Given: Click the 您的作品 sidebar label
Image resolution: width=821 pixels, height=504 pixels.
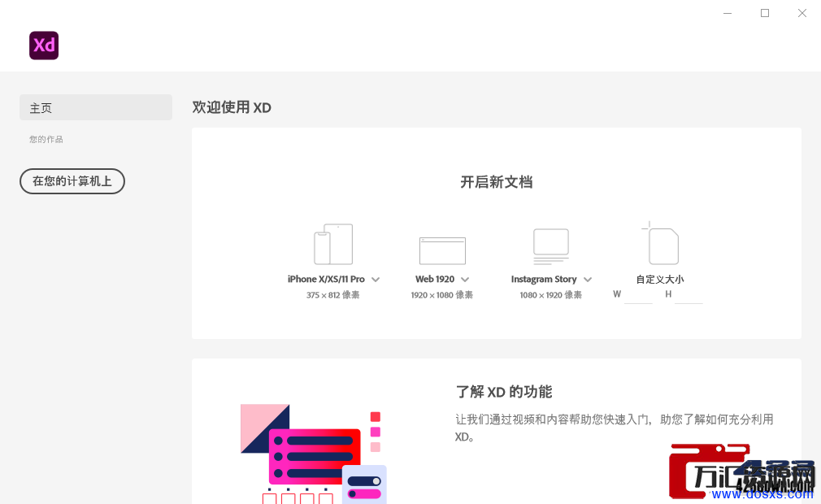Looking at the screenshot, I should pos(46,139).
